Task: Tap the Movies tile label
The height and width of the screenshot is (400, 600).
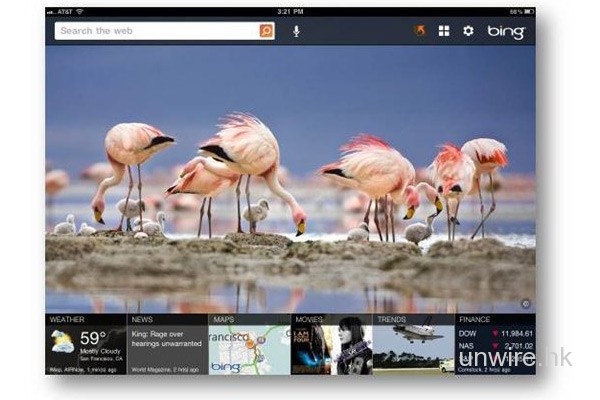Action: [x=308, y=320]
